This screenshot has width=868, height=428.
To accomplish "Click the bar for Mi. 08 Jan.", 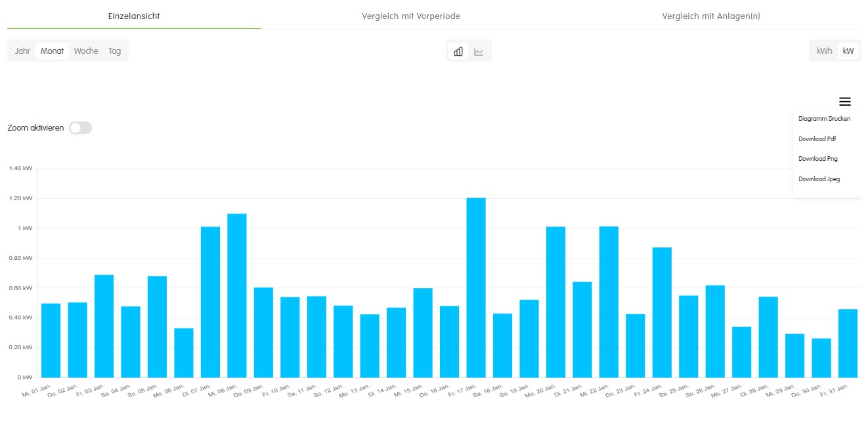I will tap(237, 295).
